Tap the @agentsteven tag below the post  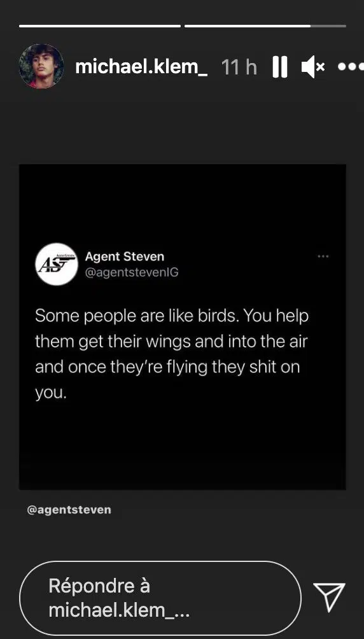[x=69, y=510]
